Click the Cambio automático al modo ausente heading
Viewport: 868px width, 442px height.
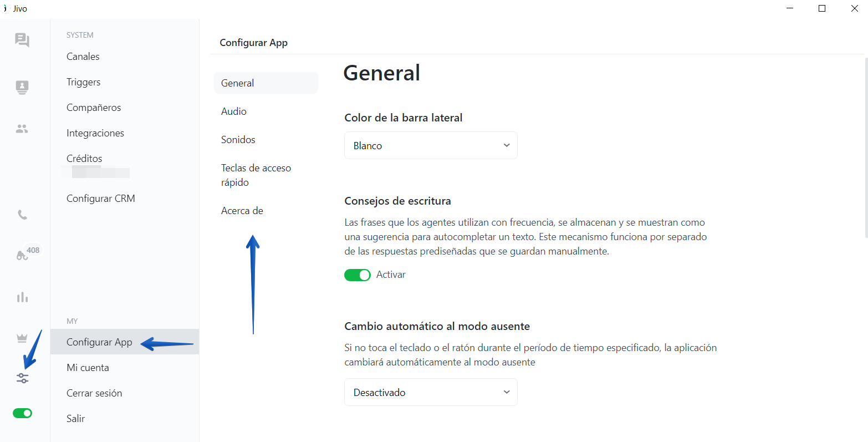[437, 326]
